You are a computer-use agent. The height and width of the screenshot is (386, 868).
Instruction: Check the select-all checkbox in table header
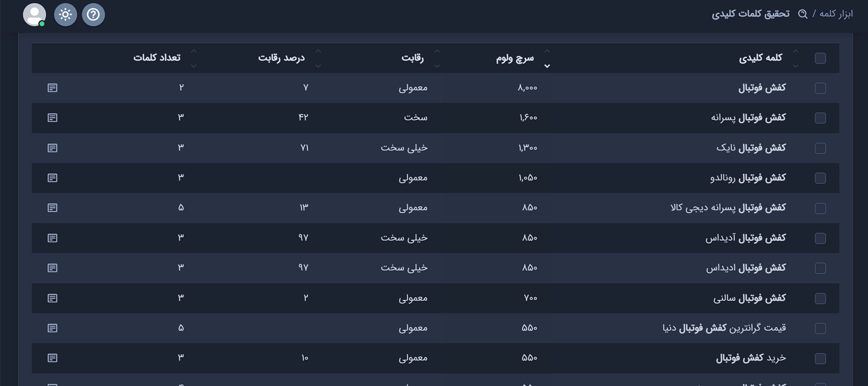click(819, 57)
